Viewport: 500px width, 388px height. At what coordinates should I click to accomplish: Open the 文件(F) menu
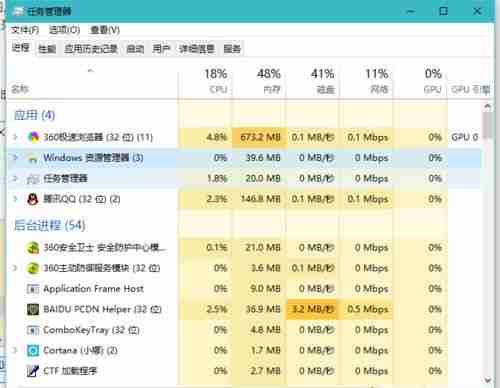click(x=25, y=30)
